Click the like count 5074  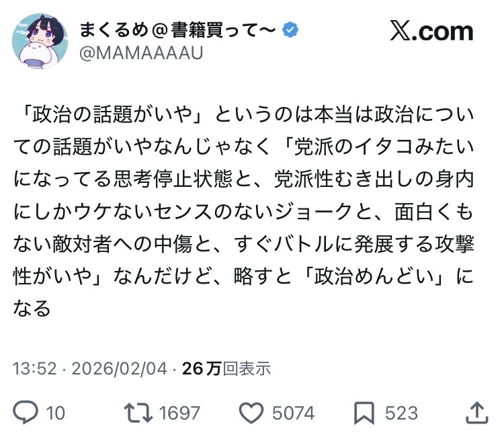(294, 412)
